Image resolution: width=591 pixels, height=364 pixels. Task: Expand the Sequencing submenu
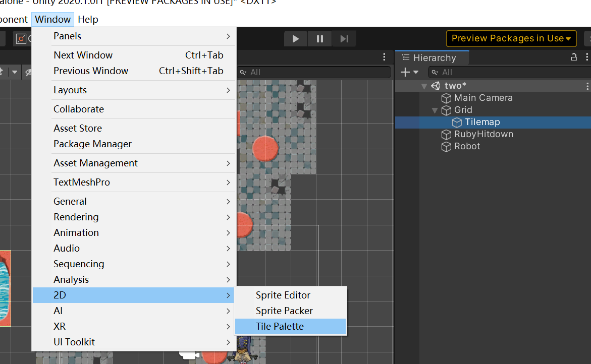pyautogui.click(x=134, y=264)
